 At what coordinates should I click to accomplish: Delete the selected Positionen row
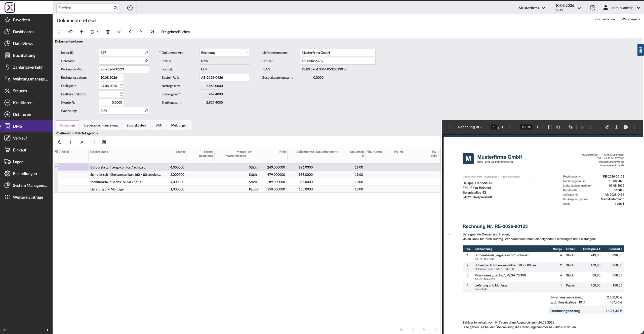82,142
